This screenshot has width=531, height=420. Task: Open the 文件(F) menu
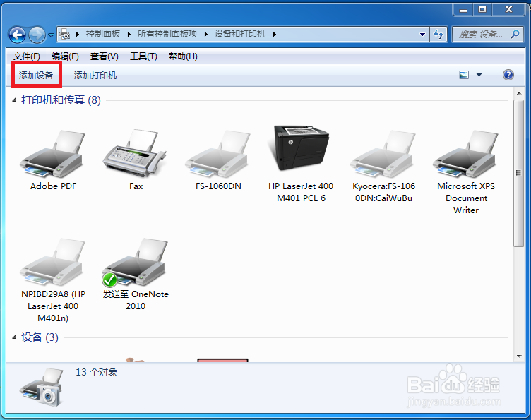click(26, 56)
